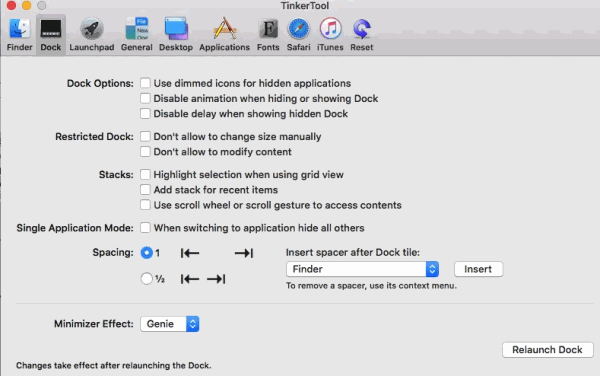This screenshot has height=376, width=600.
Task: Click the Minimizer Effect label
Action: (x=94, y=324)
